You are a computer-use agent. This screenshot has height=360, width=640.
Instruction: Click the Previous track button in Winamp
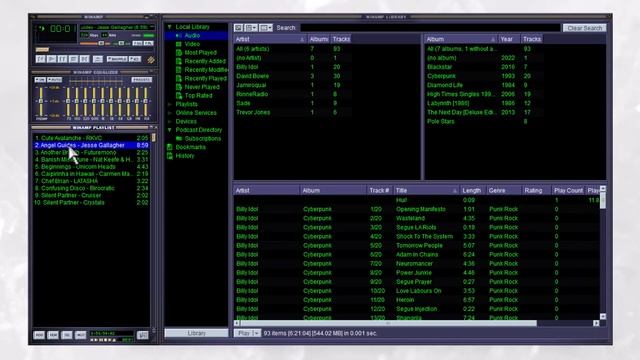(x=40, y=59)
